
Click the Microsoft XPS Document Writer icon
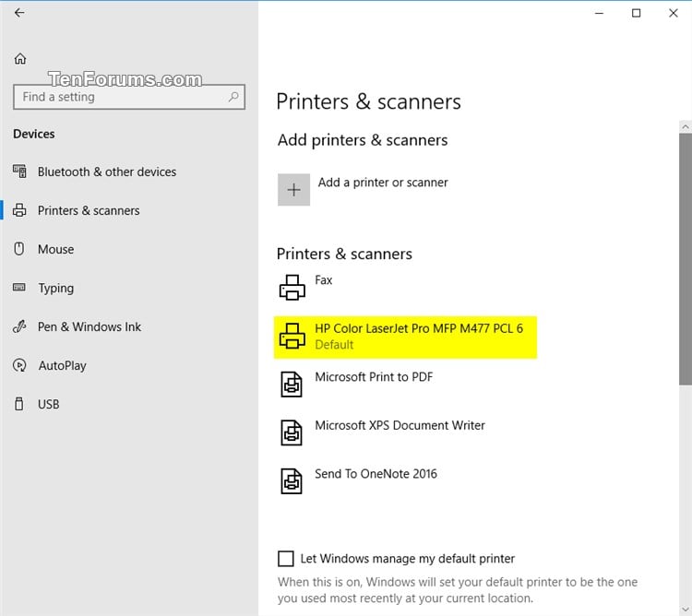tap(292, 433)
